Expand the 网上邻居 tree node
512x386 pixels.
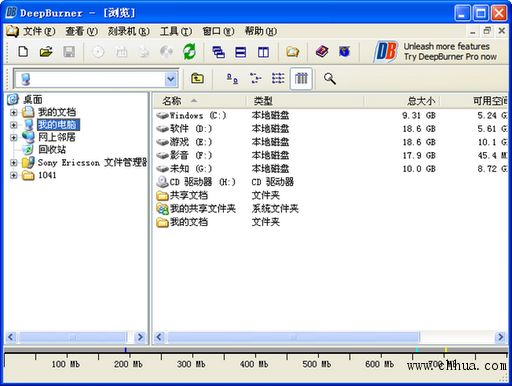pyautogui.click(x=13, y=137)
